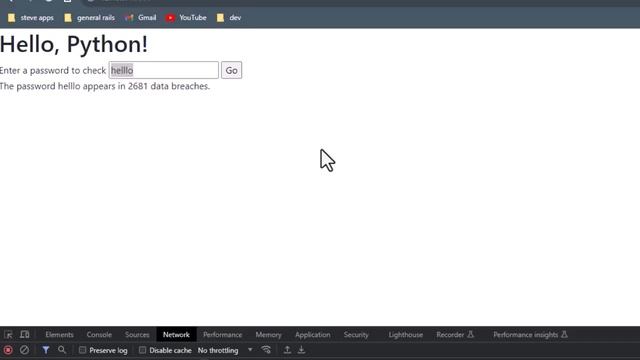640x360 pixels.
Task: Clear the network log
Action: 24,350
